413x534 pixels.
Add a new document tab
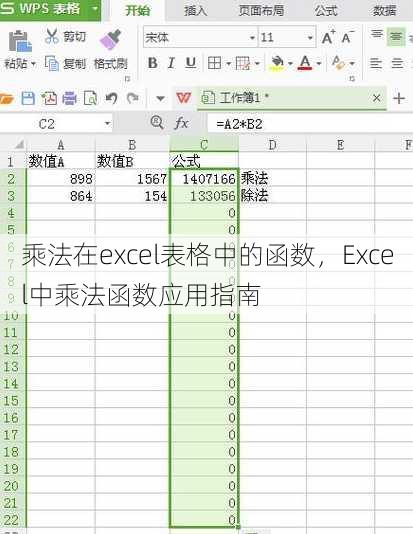click(399, 98)
